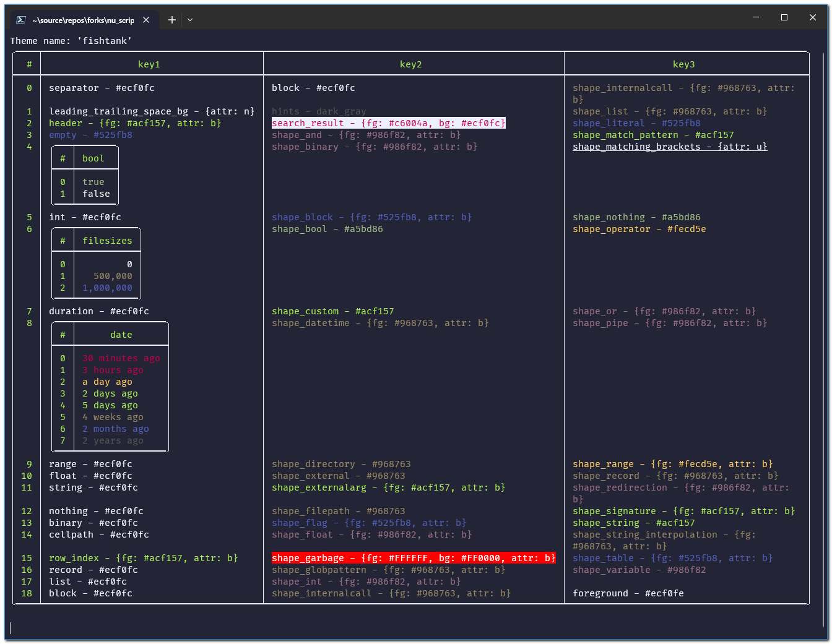Image resolution: width=832 pixels, height=644 pixels.
Task: Click the 'row_index' entry in key1
Action: pyautogui.click(x=144, y=558)
